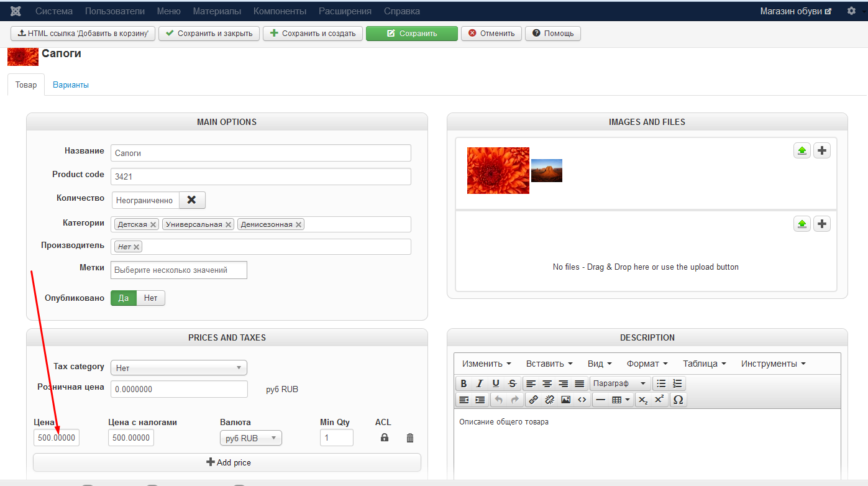Image resolution: width=868 pixels, height=486 pixels.
Task: Remove link with the unlink icon
Action: click(x=550, y=400)
